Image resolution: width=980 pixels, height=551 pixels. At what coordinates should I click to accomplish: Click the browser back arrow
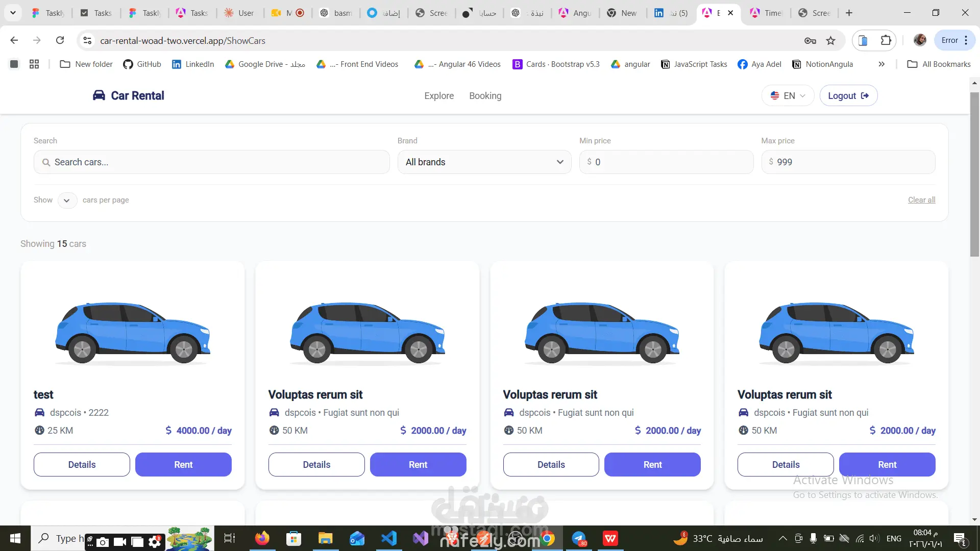coord(14,40)
